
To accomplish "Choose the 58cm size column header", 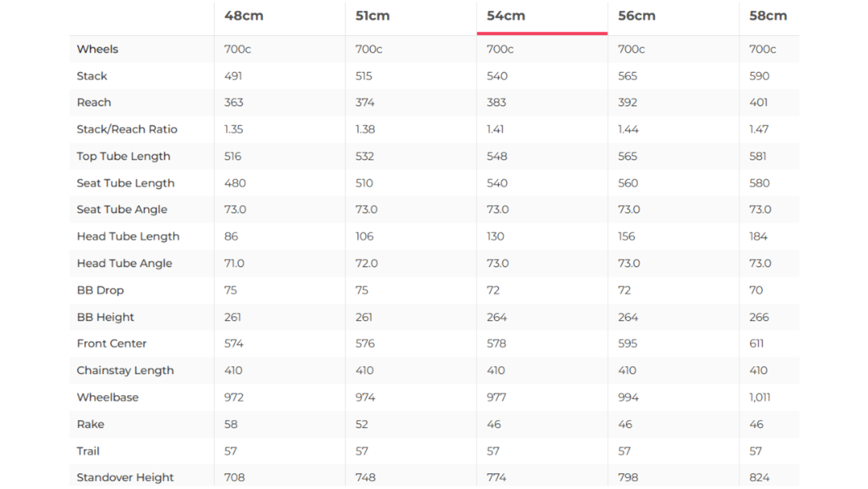I will tap(768, 16).
